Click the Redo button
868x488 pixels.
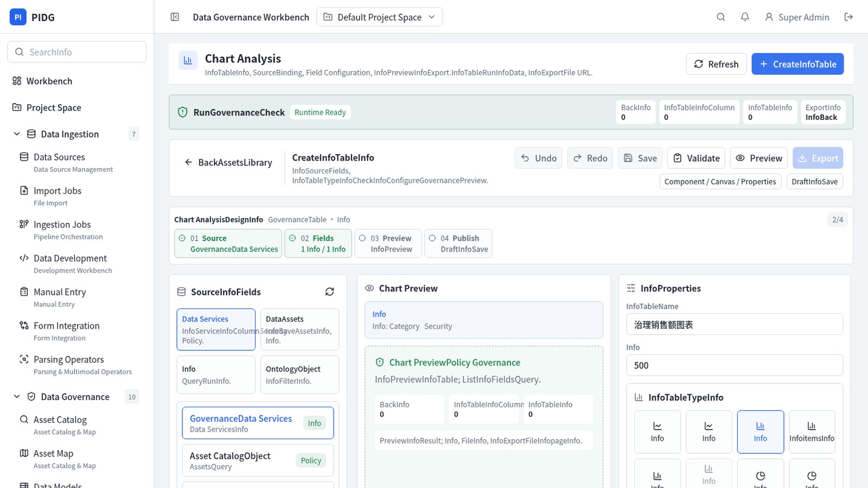[590, 158]
